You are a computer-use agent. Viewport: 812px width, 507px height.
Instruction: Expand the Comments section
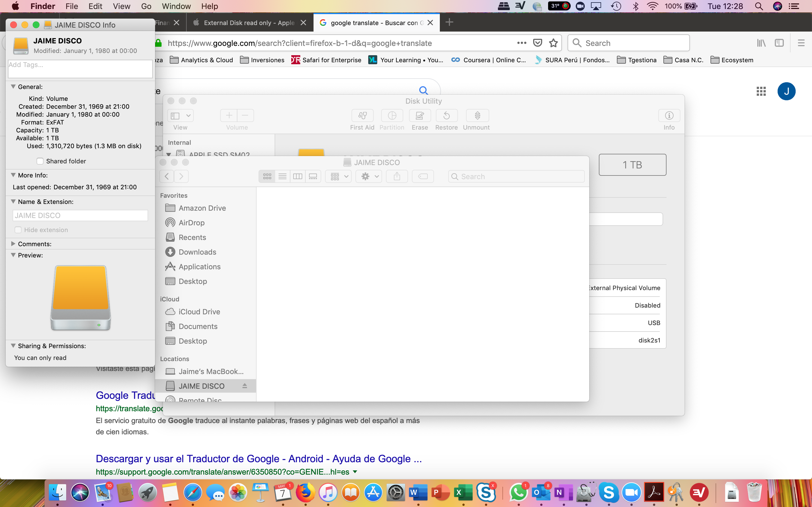pyautogui.click(x=14, y=244)
